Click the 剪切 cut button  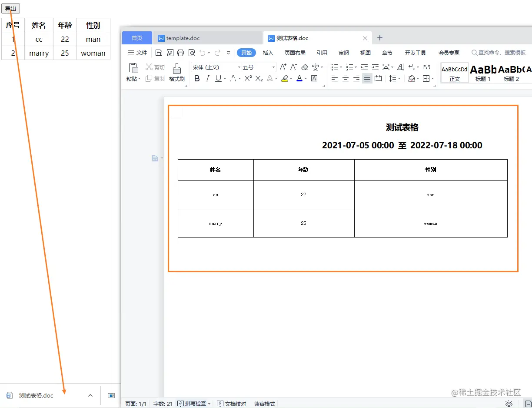point(155,67)
